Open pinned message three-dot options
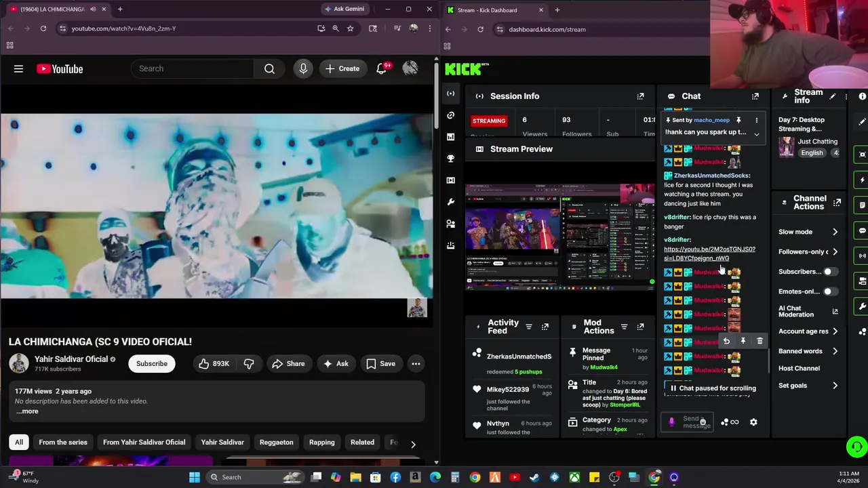 [x=757, y=121]
